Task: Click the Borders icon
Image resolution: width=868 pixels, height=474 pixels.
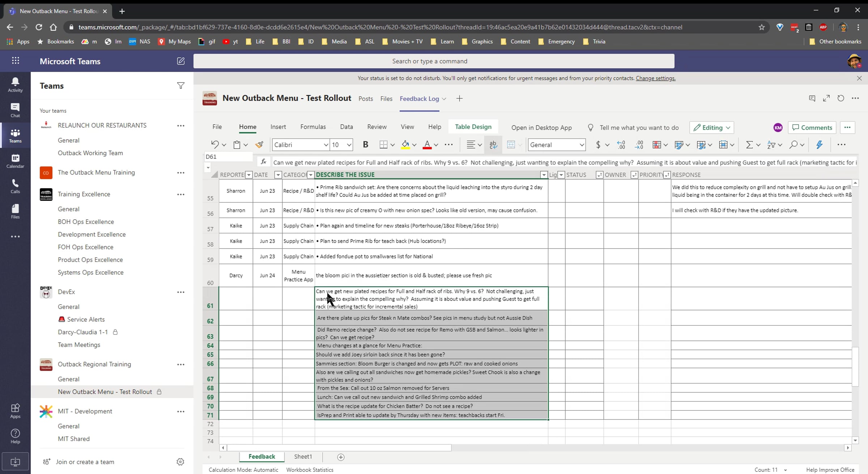Action: [x=384, y=145]
